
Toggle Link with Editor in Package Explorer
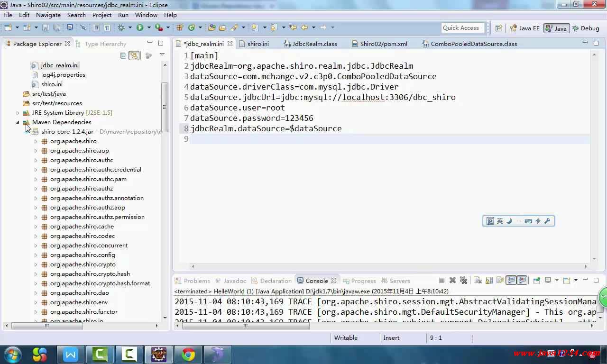pos(134,55)
